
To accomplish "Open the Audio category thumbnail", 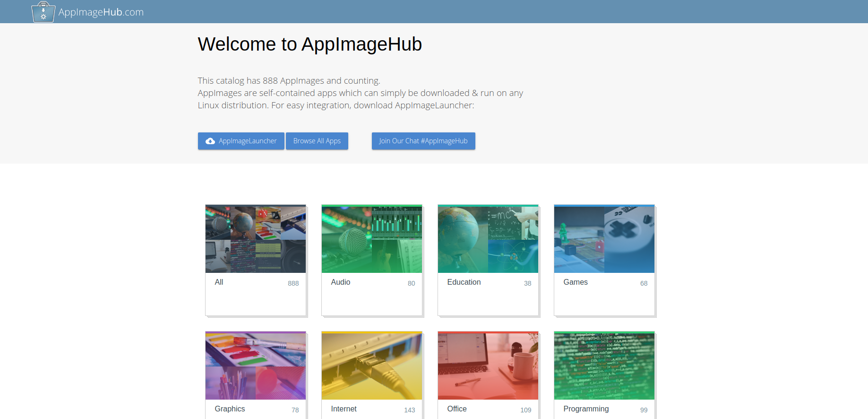I will pyautogui.click(x=372, y=239).
